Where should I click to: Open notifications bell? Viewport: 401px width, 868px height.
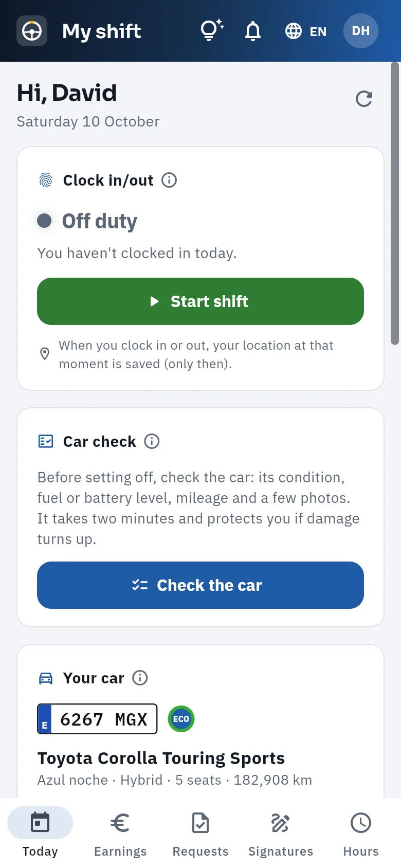point(252,31)
